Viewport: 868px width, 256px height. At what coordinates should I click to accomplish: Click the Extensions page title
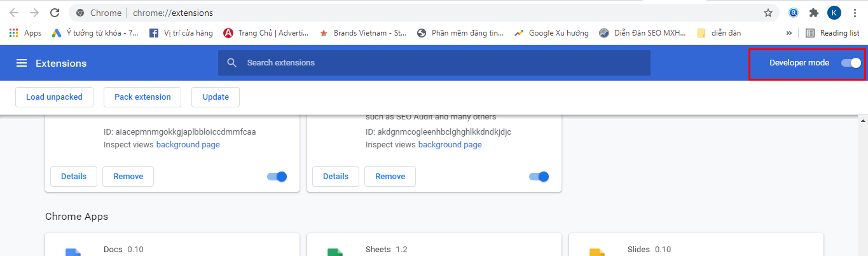pos(61,63)
